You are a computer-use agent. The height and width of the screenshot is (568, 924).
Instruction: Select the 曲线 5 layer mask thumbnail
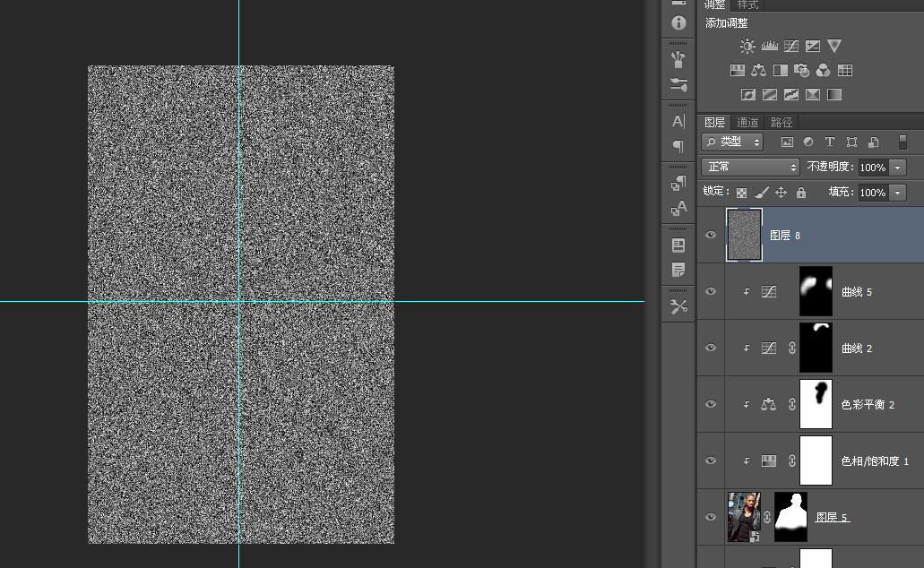pos(816,291)
